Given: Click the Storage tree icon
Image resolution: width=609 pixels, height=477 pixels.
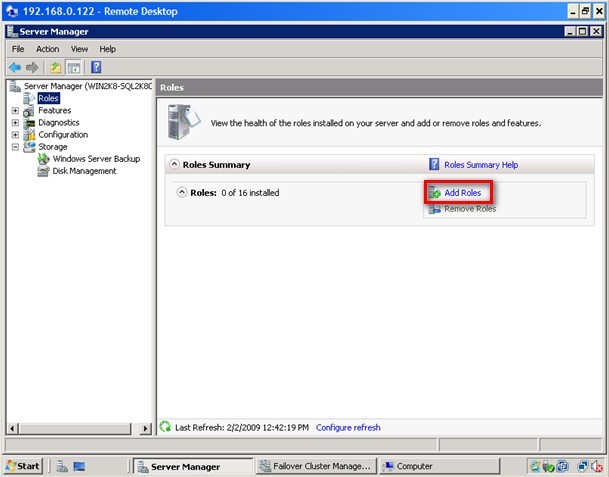Looking at the screenshot, I should point(29,147).
